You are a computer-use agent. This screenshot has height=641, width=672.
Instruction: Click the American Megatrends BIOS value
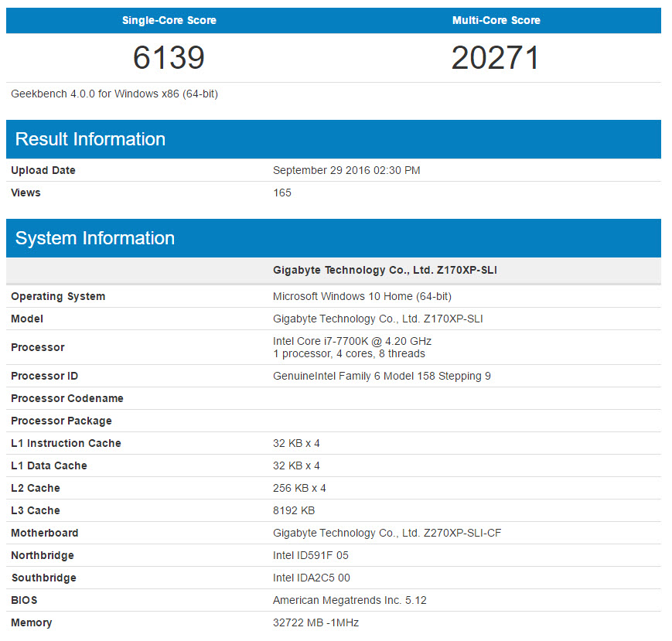[350, 600]
